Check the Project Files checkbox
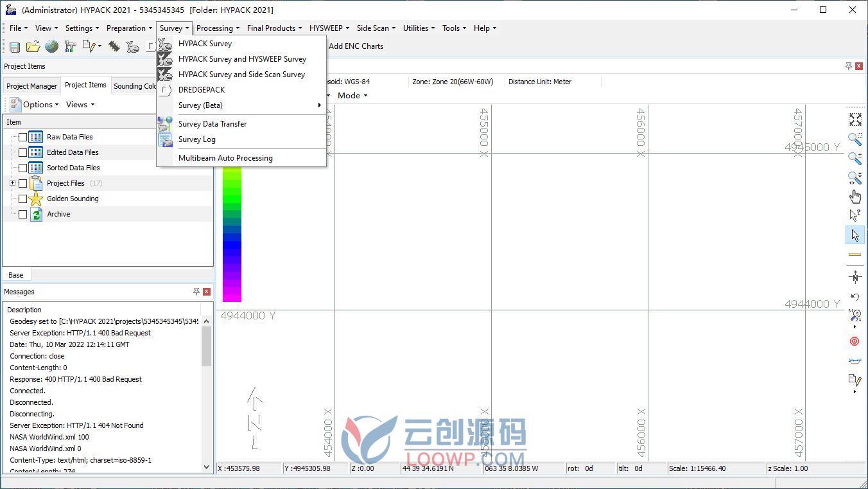 pos(23,183)
